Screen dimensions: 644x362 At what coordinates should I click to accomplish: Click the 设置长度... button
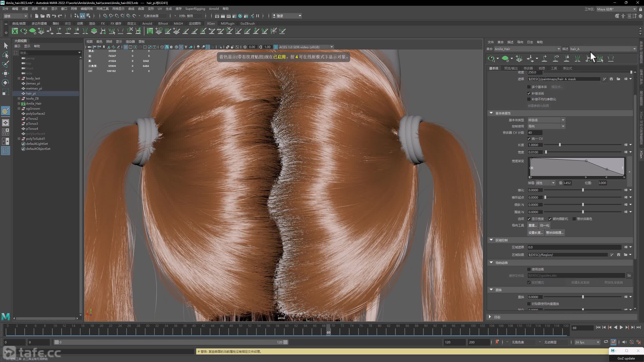click(x=536, y=233)
